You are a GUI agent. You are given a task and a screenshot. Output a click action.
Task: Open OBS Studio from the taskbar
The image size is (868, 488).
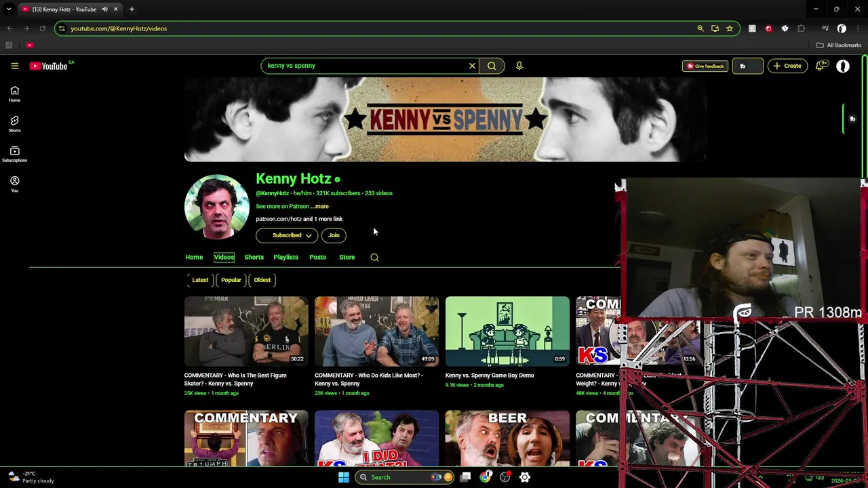coord(505,477)
